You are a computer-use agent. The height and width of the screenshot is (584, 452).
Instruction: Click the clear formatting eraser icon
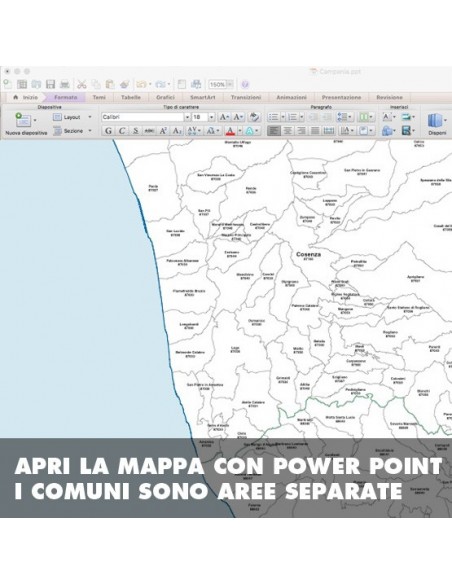254,117
